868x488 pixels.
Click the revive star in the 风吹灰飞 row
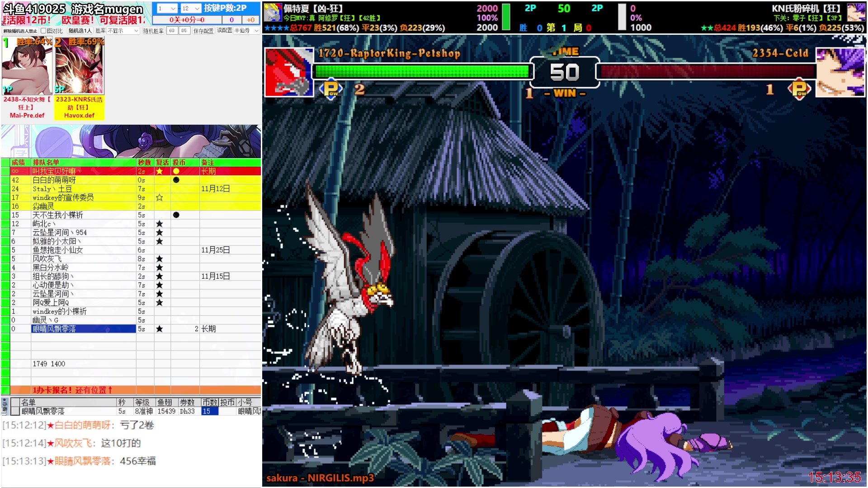[x=160, y=259]
